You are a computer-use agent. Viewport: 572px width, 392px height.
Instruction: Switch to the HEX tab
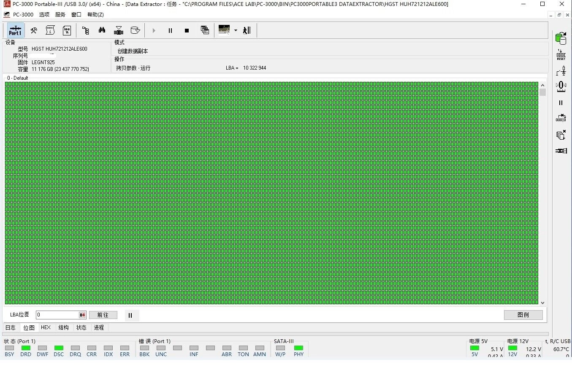46,327
